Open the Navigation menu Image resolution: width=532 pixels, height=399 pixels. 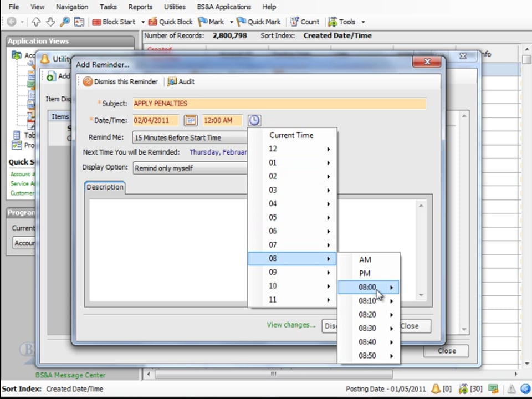click(72, 7)
